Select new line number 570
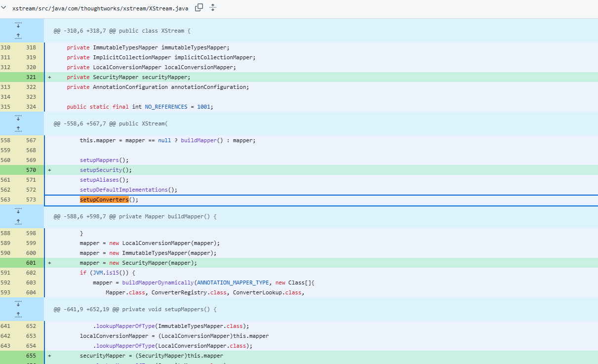Screen dimensions: 598x364 pyautogui.click(x=31, y=170)
